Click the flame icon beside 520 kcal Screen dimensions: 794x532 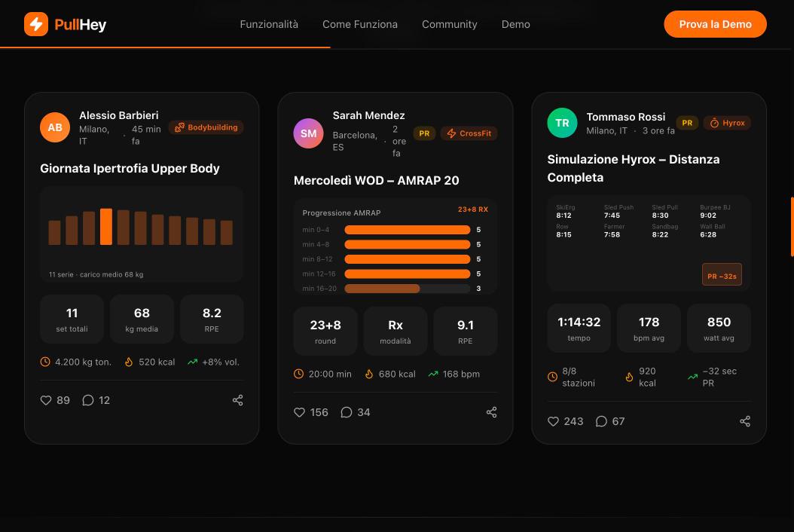[129, 362]
